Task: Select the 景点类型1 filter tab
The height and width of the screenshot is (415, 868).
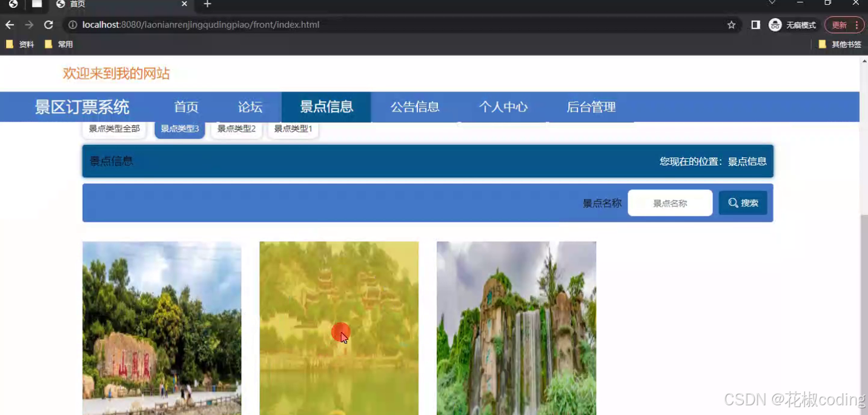Action: point(293,128)
